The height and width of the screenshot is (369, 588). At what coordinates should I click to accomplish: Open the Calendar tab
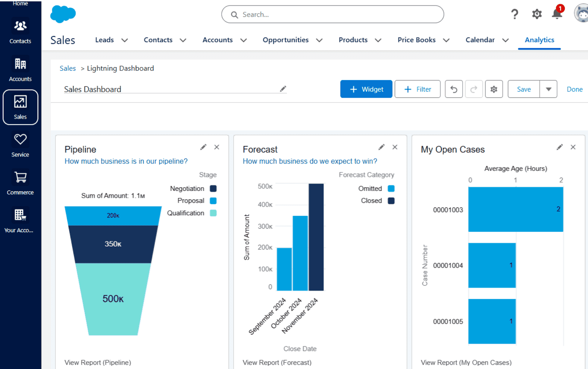point(480,40)
